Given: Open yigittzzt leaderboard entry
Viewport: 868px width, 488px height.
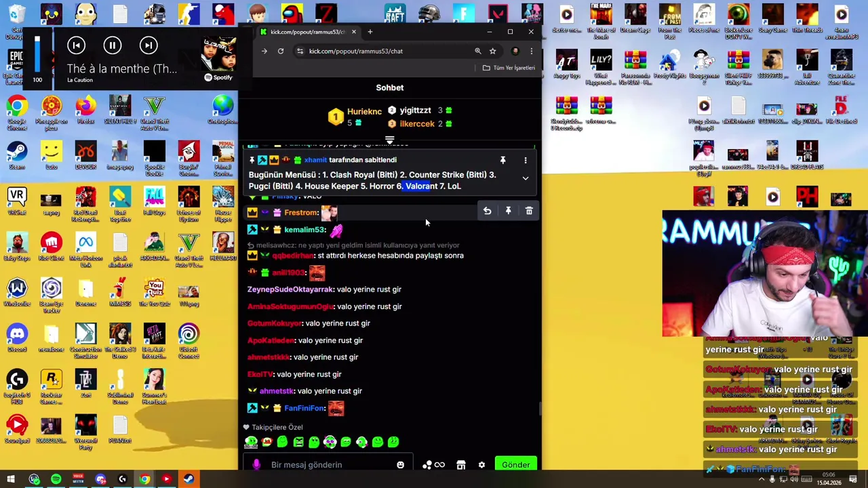Looking at the screenshot, I should click(420, 110).
